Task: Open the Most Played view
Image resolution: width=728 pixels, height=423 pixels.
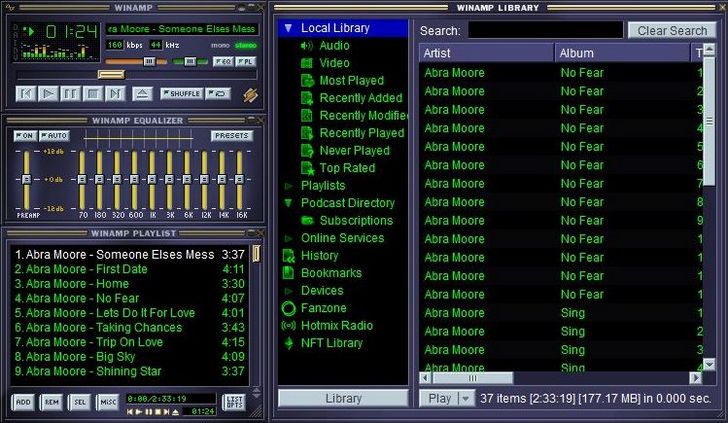Action: tap(351, 81)
